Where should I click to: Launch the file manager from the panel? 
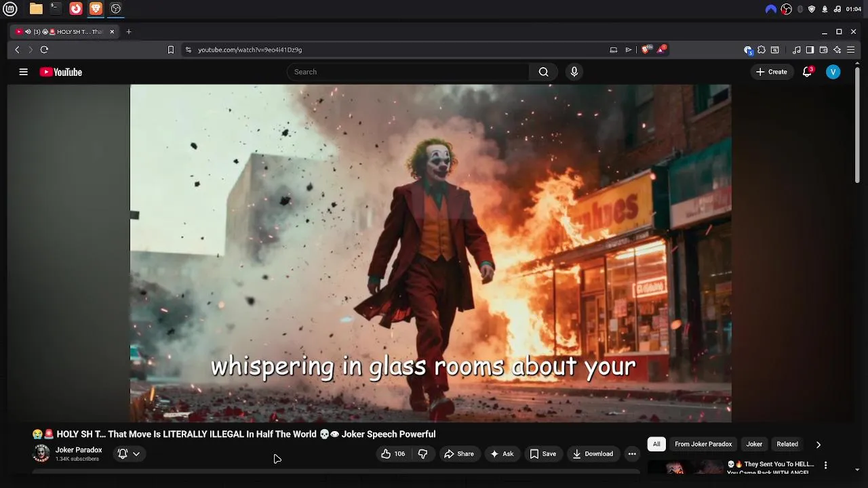tap(36, 9)
